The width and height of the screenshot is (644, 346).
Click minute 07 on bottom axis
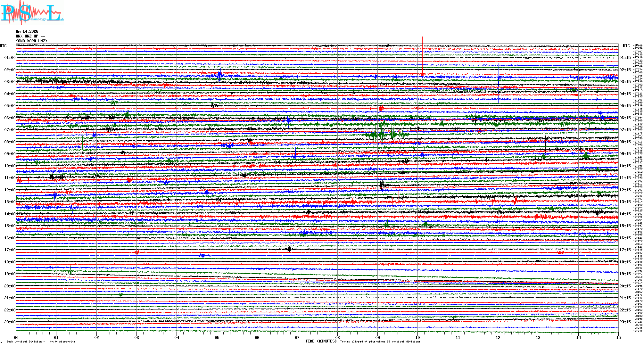click(x=297, y=337)
